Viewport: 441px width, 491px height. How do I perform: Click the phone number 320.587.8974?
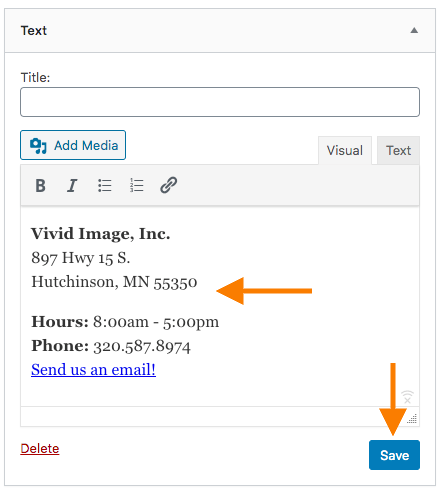[142, 346]
